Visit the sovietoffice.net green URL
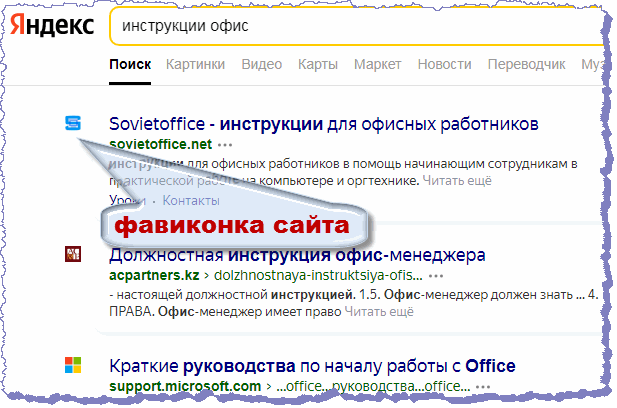The width and height of the screenshot is (617, 408). 161,144
